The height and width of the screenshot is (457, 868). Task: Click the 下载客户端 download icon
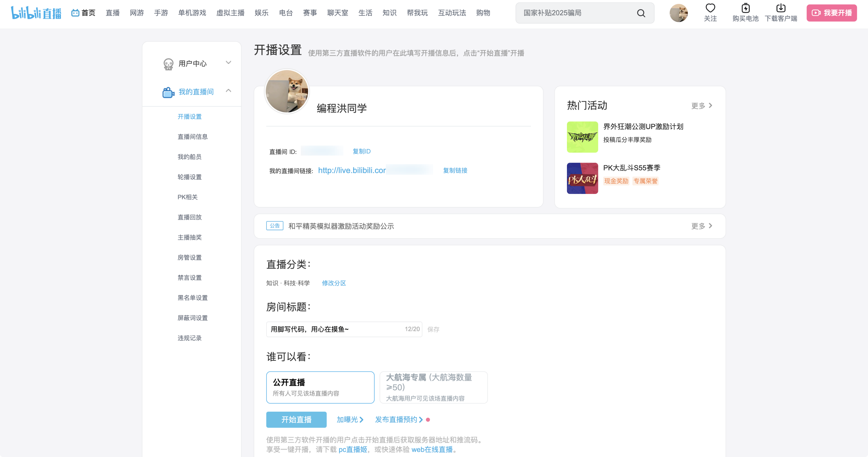pos(781,8)
